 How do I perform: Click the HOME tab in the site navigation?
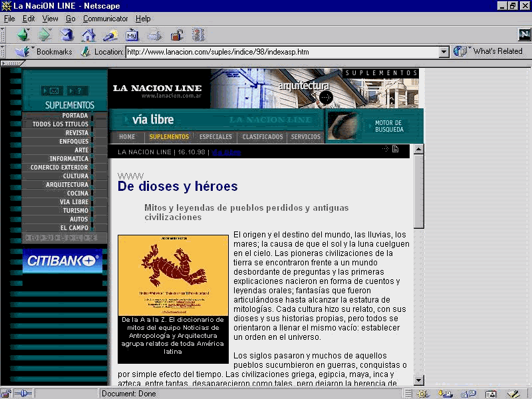[127, 137]
